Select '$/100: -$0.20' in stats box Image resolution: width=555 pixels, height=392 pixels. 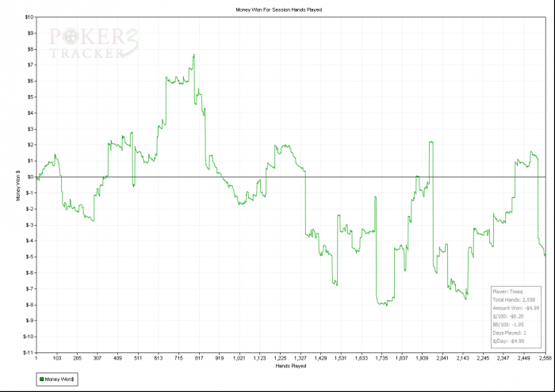click(x=508, y=316)
